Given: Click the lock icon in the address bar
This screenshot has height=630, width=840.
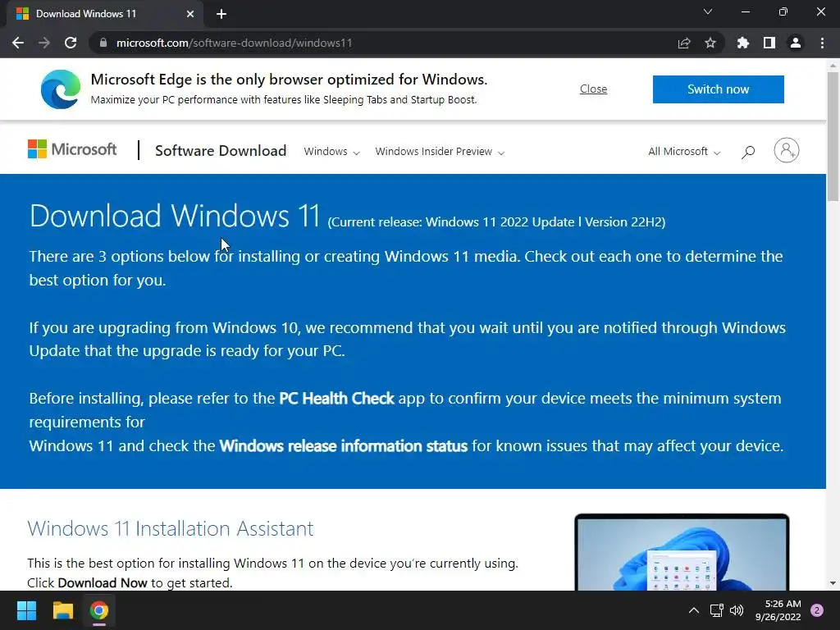Looking at the screenshot, I should (x=103, y=43).
